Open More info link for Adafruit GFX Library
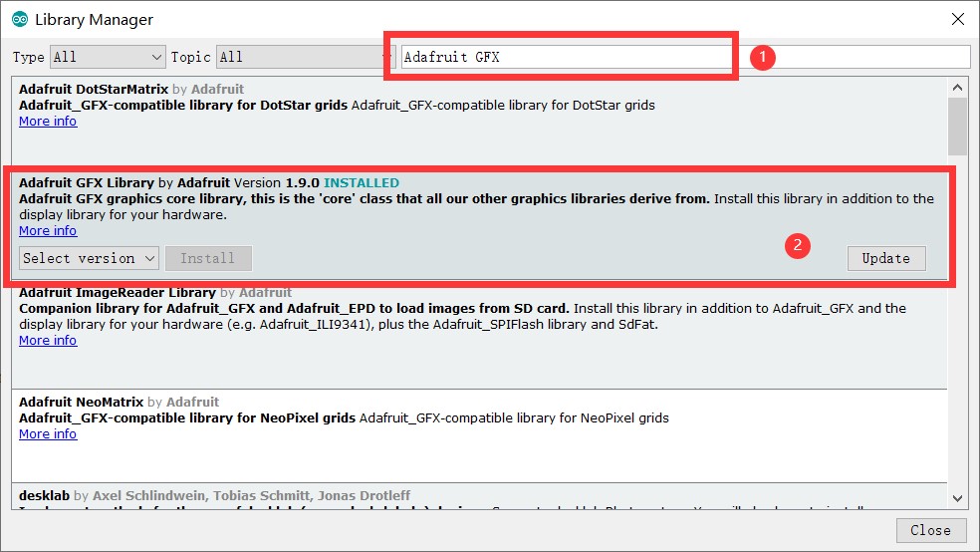The width and height of the screenshot is (980, 552). click(x=48, y=231)
